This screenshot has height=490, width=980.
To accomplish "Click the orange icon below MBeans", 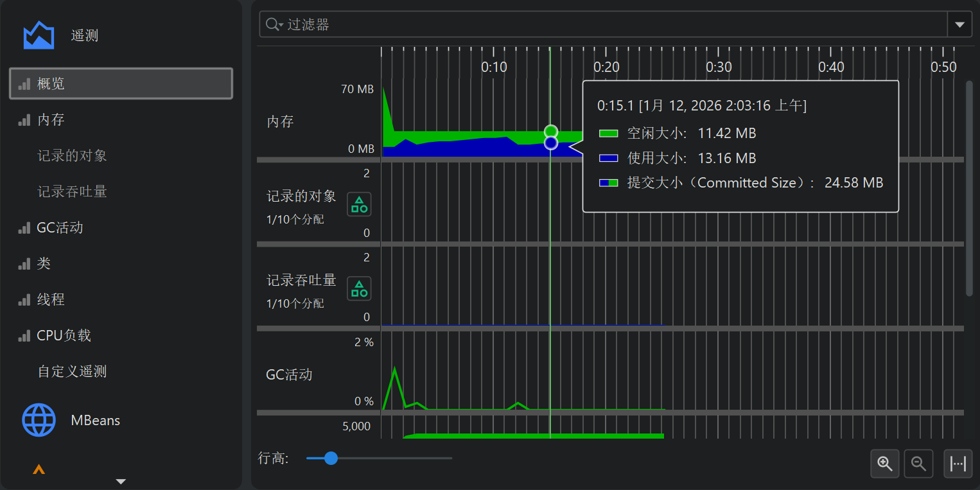I will pos(39,470).
